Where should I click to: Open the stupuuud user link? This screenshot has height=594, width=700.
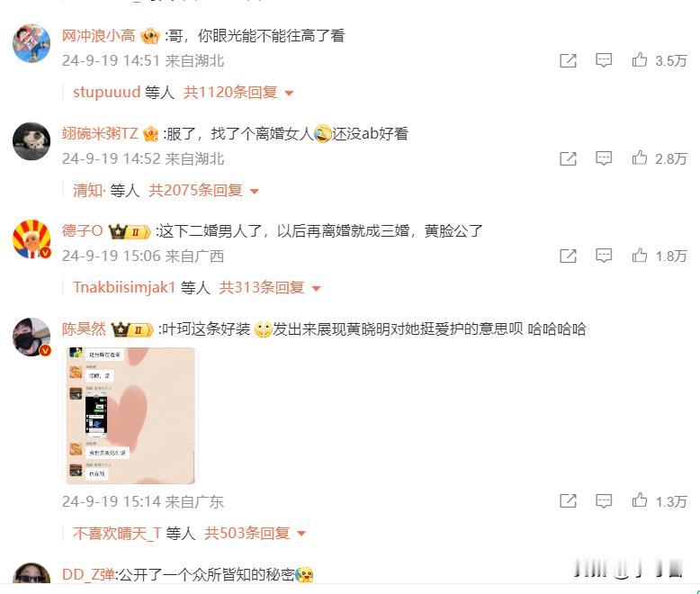tap(107, 93)
